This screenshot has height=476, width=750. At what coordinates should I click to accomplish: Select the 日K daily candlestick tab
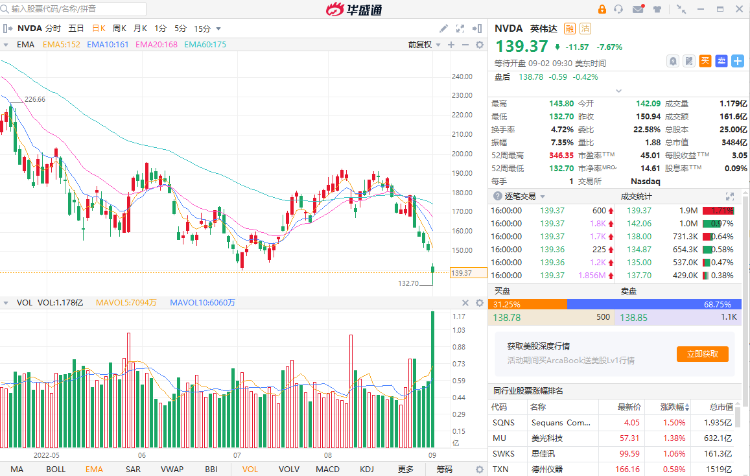pos(99,29)
